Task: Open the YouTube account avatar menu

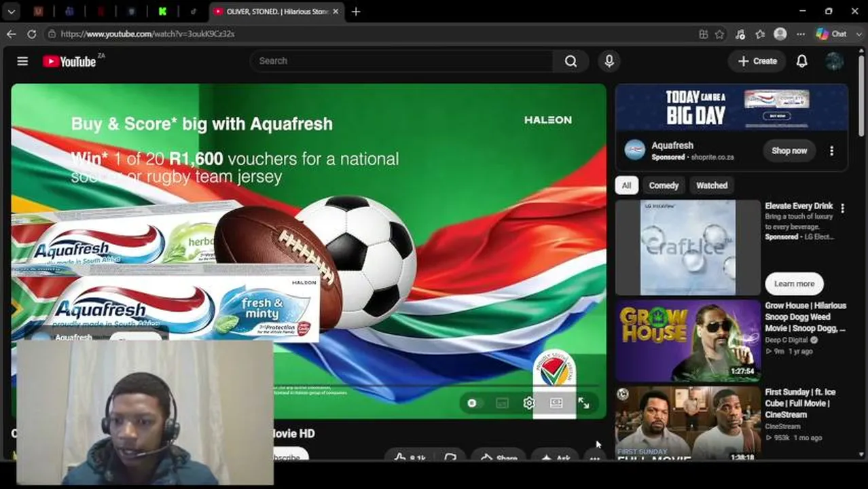Action: pos(834,61)
